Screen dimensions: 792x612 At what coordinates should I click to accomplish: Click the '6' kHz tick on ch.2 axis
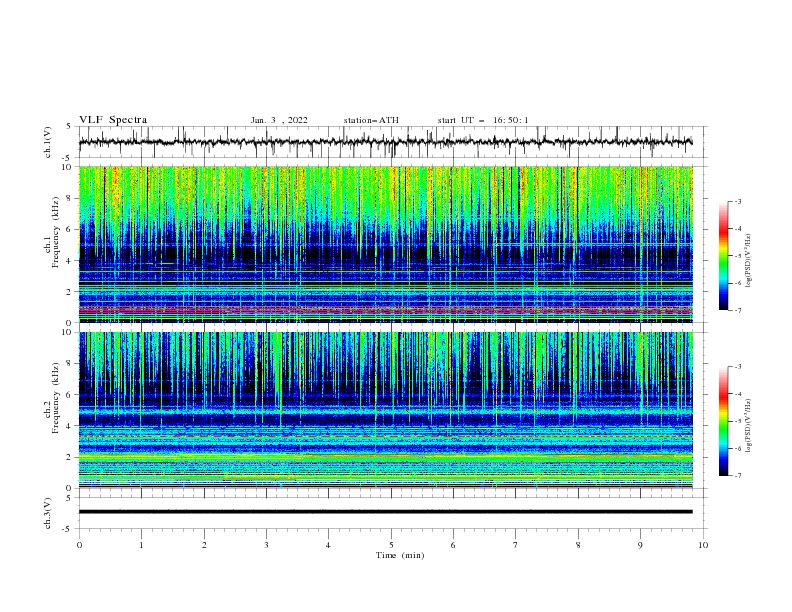pyautogui.click(x=69, y=395)
